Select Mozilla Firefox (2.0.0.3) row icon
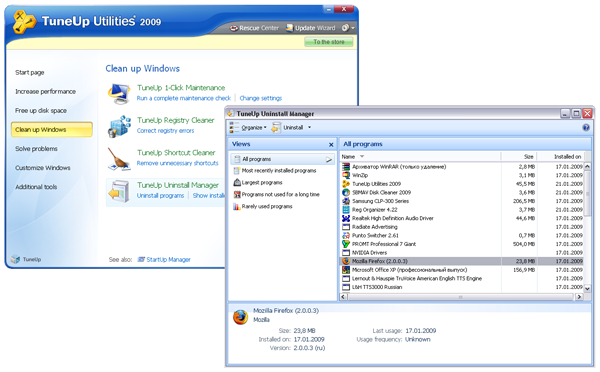This screenshot has height=372, width=600. 346,261
